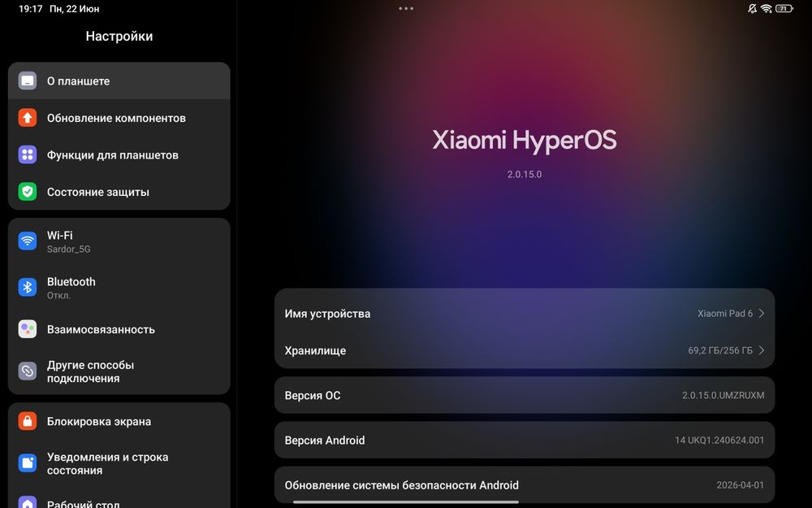Open the Хранилище storage row

click(x=525, y=350)
